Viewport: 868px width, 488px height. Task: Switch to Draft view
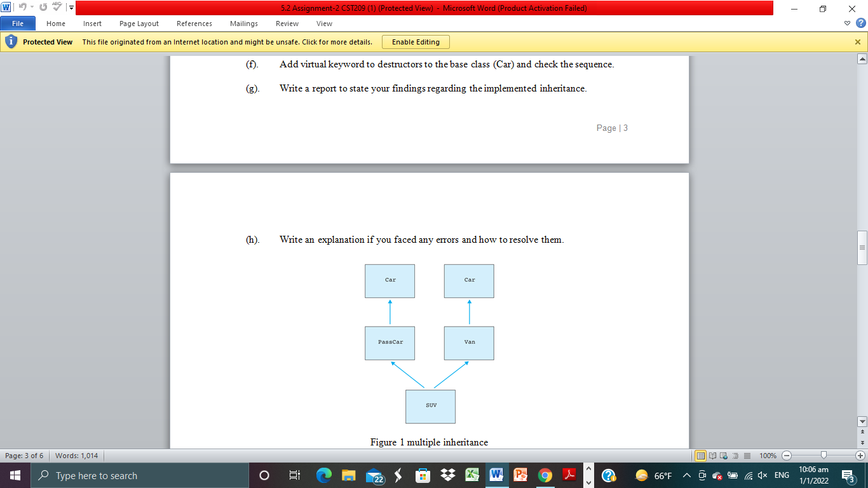coord(747,456)
